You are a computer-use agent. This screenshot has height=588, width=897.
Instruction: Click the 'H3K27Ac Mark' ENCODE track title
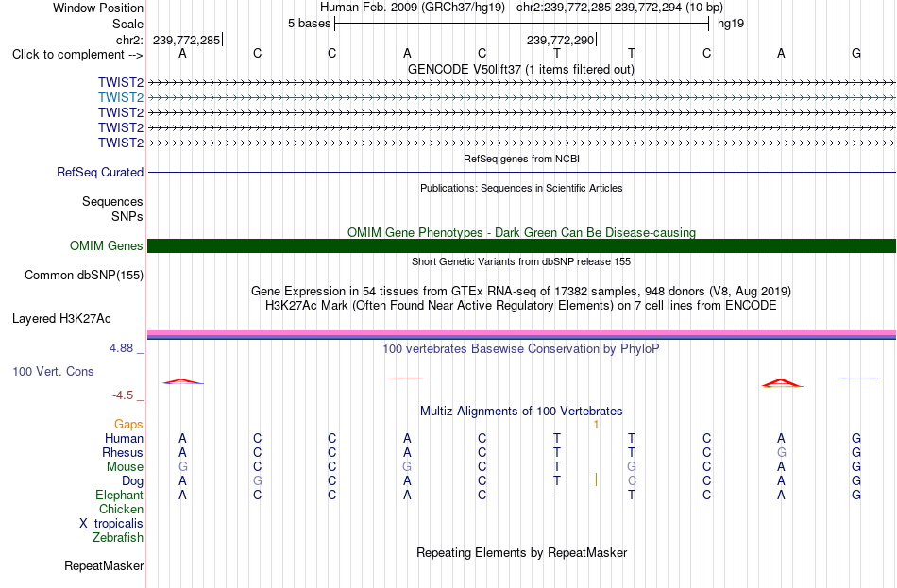pyautogui.click(x=521, y=306)
